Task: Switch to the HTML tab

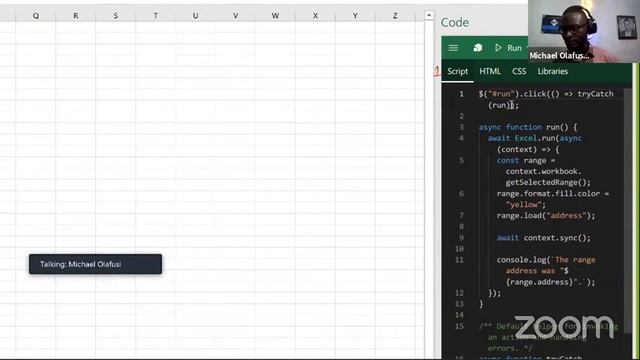Action: click(490, 71)
